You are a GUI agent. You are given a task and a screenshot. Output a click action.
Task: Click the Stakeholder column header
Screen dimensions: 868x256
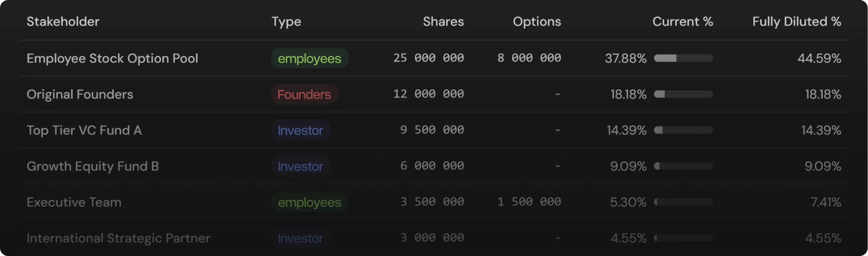tap(63, 21)
